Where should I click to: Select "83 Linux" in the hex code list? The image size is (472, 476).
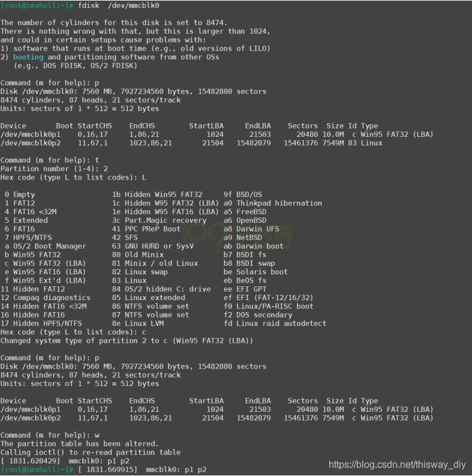[x=129, y=280]
